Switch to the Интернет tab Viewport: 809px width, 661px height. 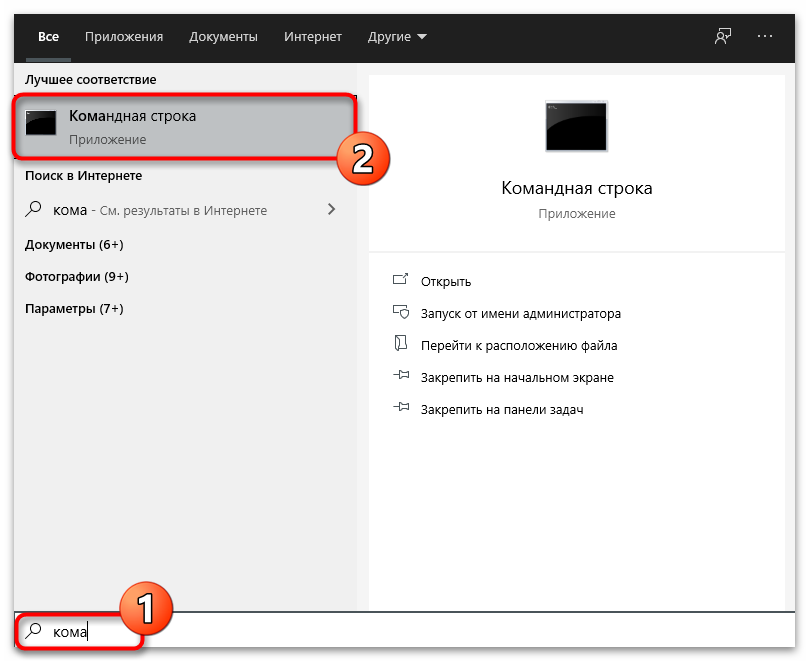[312, 37]
